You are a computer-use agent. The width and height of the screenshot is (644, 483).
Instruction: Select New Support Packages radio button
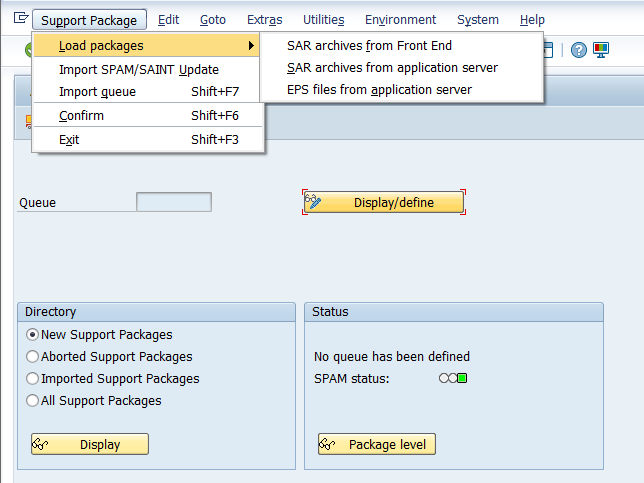[32, 334]
